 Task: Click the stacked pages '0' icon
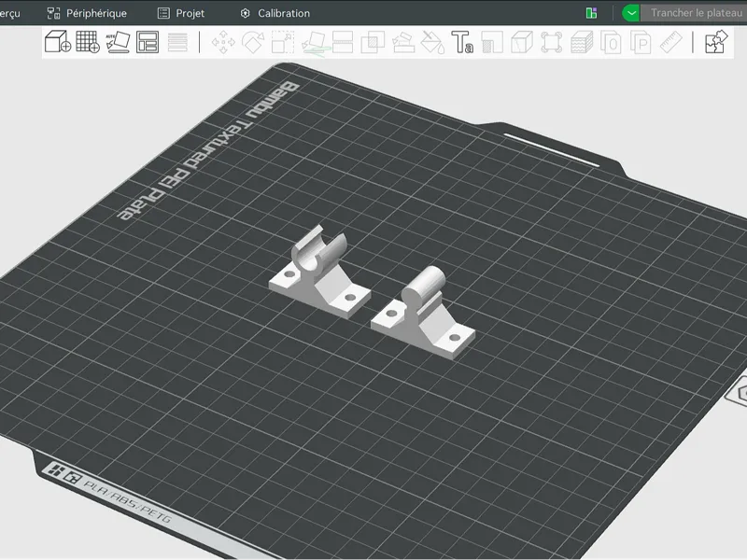coord(611,42)
